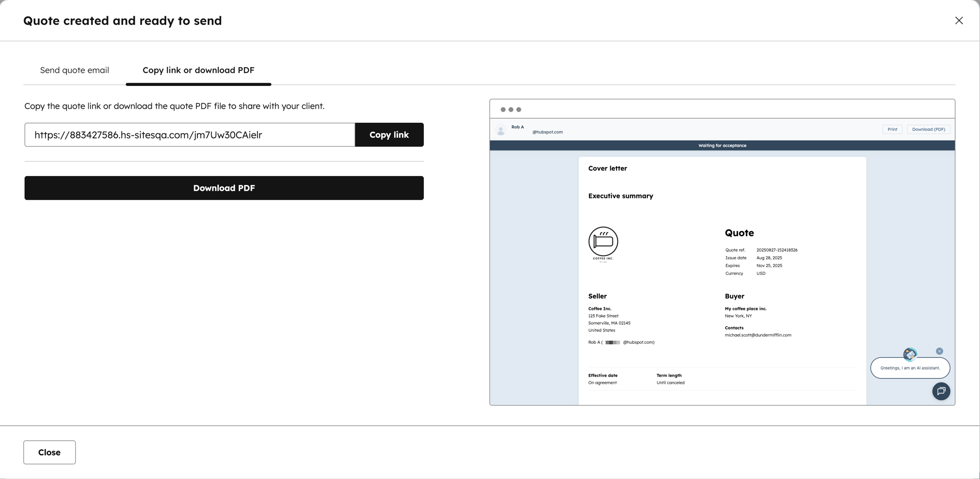Select the Copy link or download PDF tab
Image resolution: width=980 pixels, height=479 pixels.
(x=198, y=70)
